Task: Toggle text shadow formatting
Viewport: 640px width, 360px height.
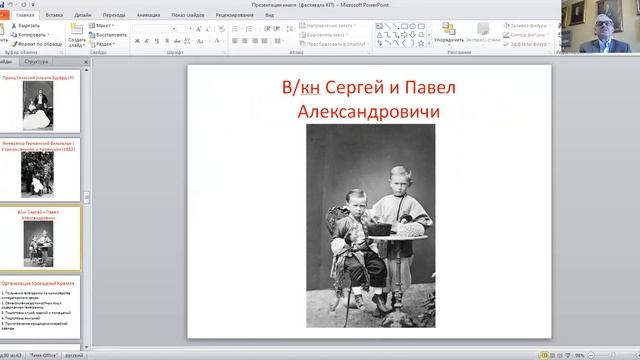Action: (x=167, y=41)
